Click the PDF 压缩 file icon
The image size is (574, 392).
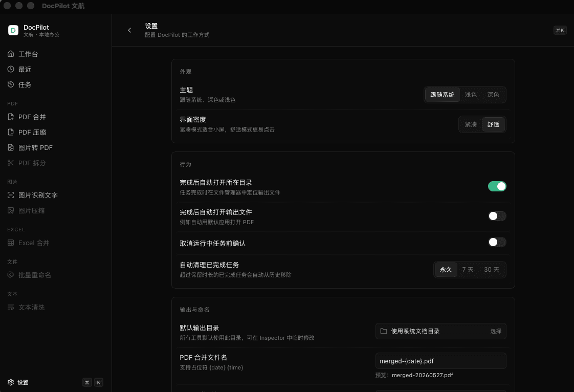[x=11, y=132]
